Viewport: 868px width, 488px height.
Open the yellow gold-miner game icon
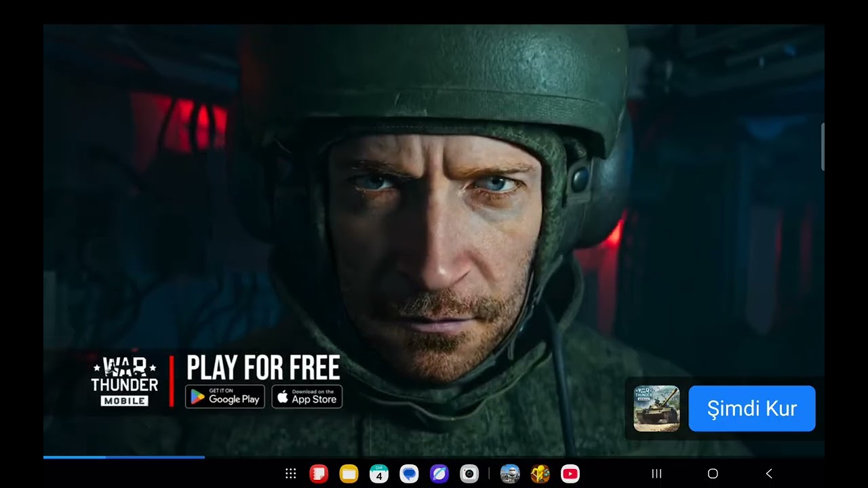click(x=540, y=474)
